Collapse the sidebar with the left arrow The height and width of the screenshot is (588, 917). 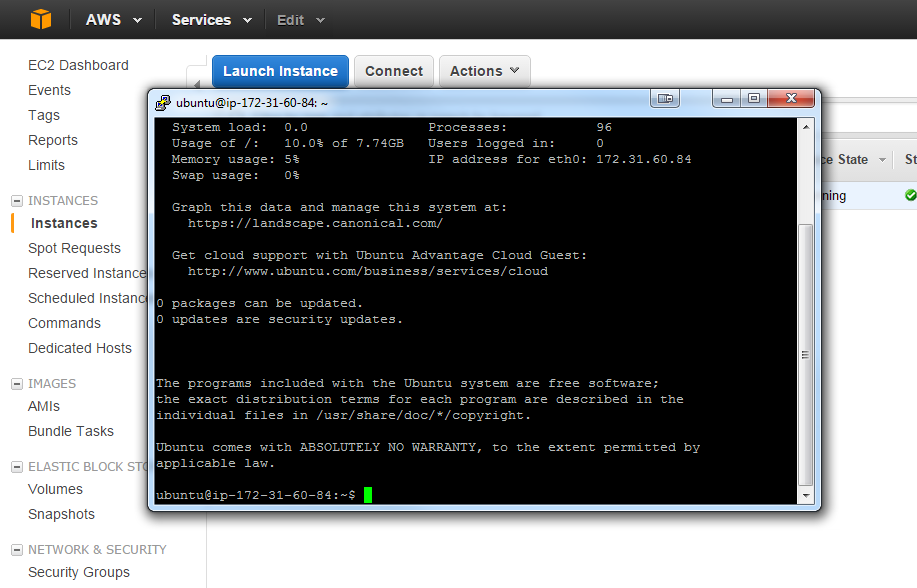coord(196,85)
